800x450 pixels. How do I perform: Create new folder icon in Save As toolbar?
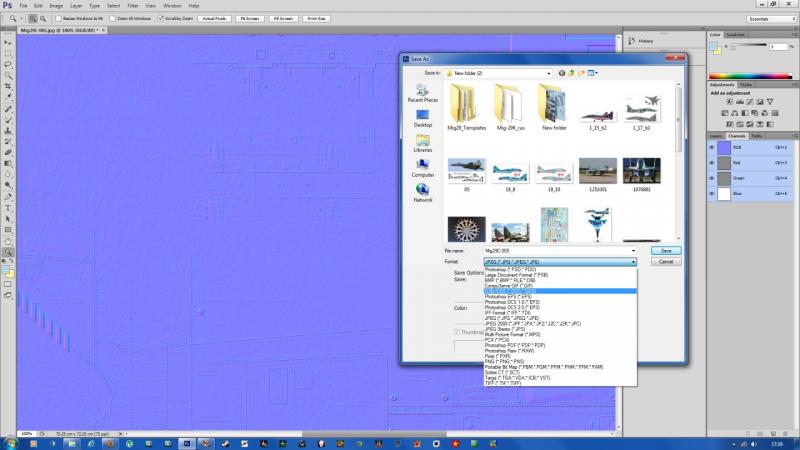pyautogui.click(x=581, y=73)
